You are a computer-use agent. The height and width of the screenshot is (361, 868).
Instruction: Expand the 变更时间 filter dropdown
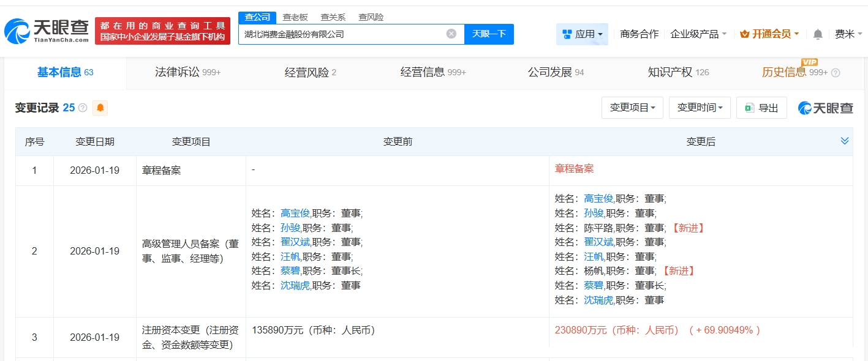click(700, 108)
